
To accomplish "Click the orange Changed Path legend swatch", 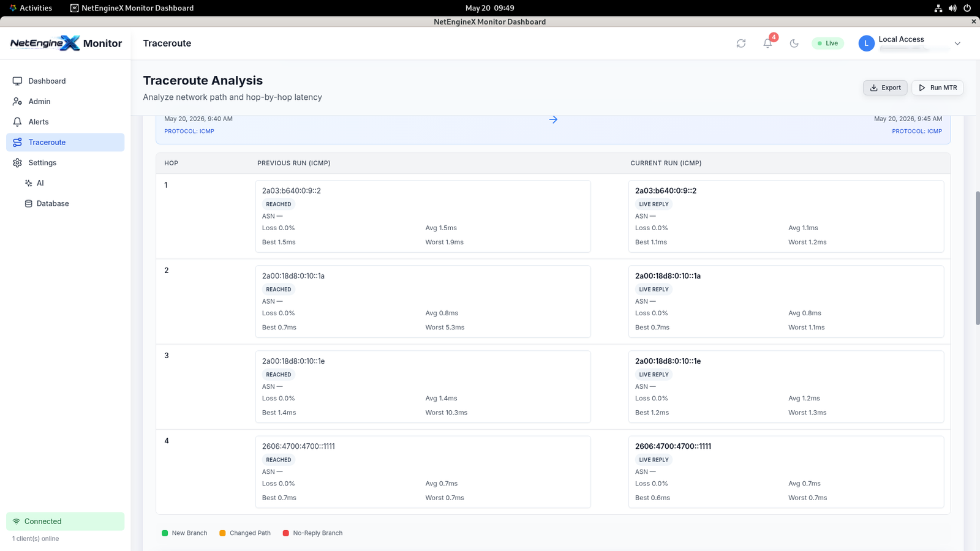I will pos(223,533).
